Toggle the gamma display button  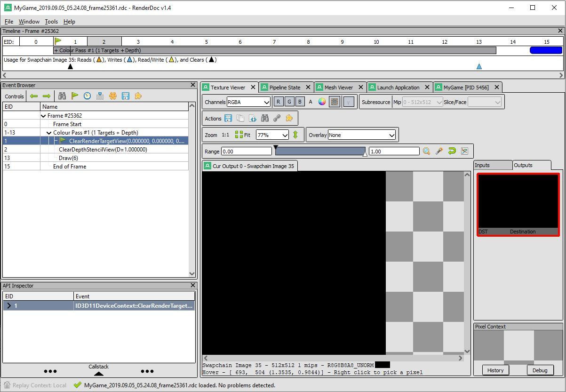349,102
